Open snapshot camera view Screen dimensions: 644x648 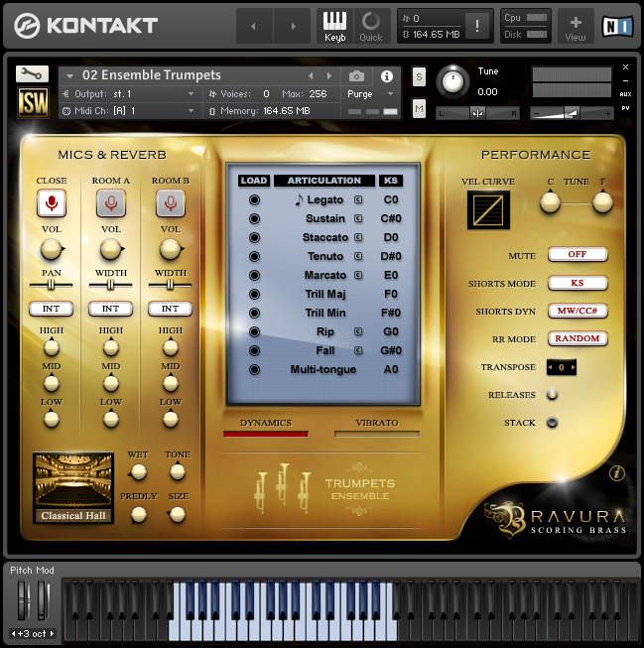(356, 76)
